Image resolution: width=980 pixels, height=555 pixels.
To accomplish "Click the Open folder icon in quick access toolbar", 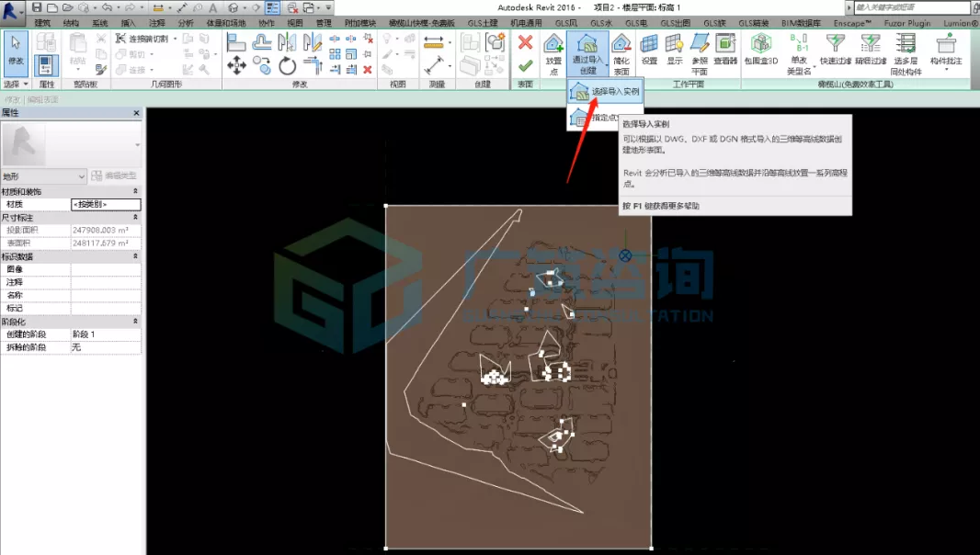I will [67, 7].
